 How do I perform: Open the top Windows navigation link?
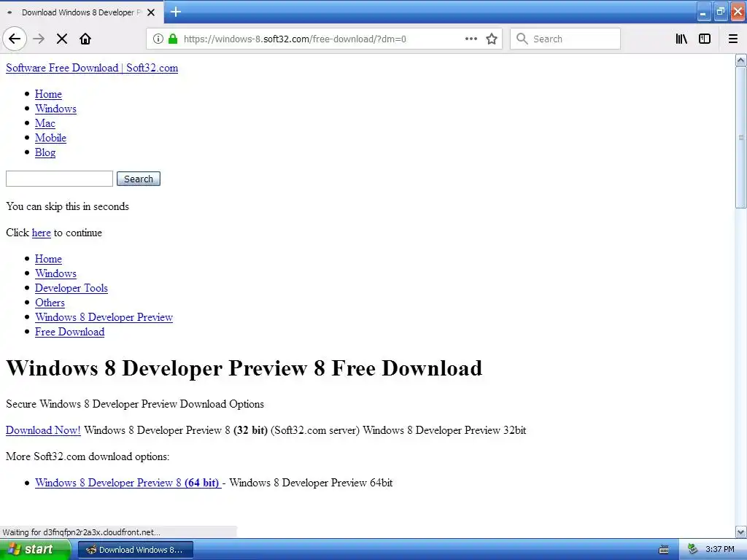point(55,109)
